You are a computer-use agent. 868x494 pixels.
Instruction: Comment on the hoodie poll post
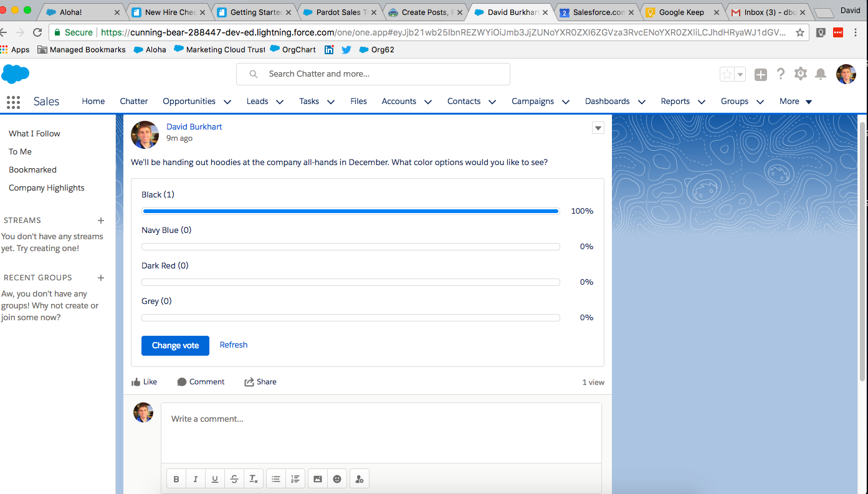pos(201,382)
